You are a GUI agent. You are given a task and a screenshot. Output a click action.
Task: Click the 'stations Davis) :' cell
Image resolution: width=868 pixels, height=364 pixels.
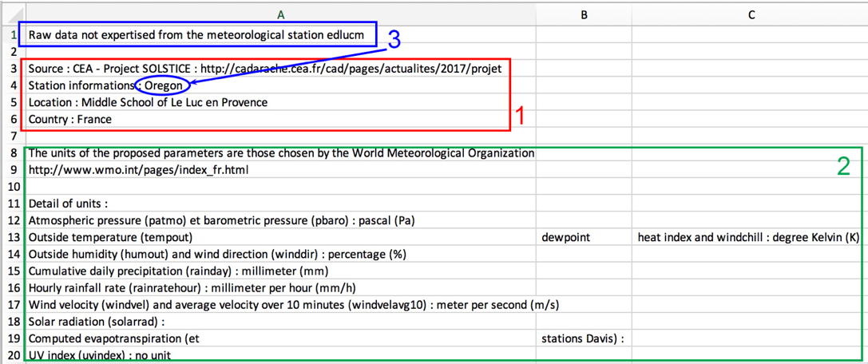click(x=582, y=338)
